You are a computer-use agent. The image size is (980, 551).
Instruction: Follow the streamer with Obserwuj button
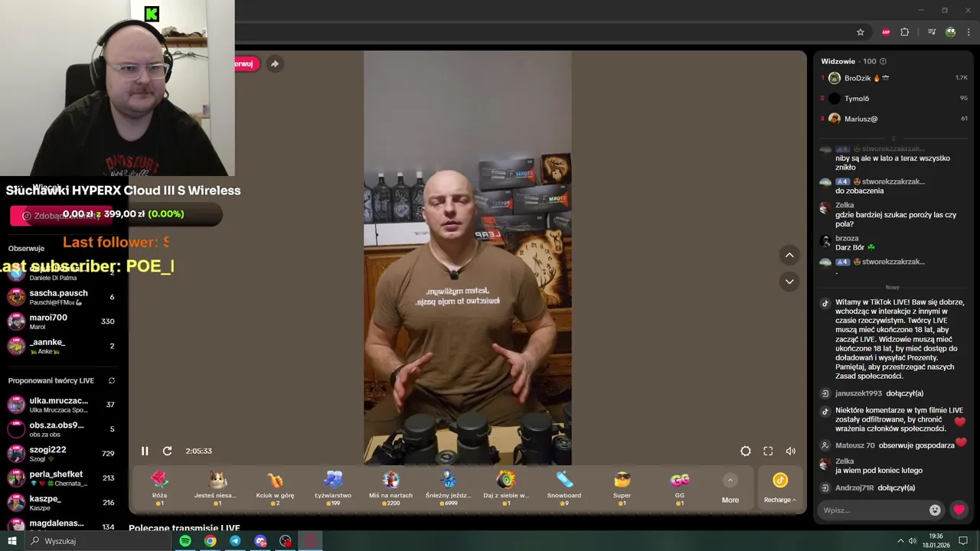(x=247, y=64)
